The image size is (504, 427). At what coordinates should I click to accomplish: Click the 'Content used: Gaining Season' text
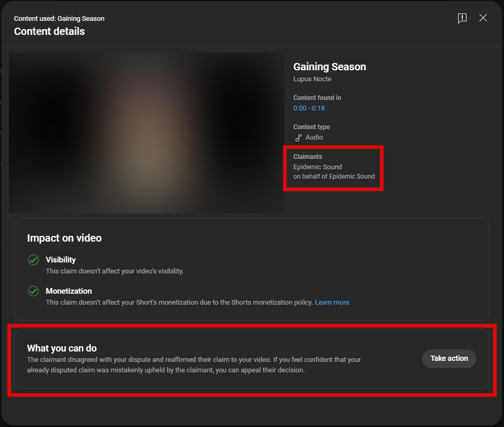point(59,19)
